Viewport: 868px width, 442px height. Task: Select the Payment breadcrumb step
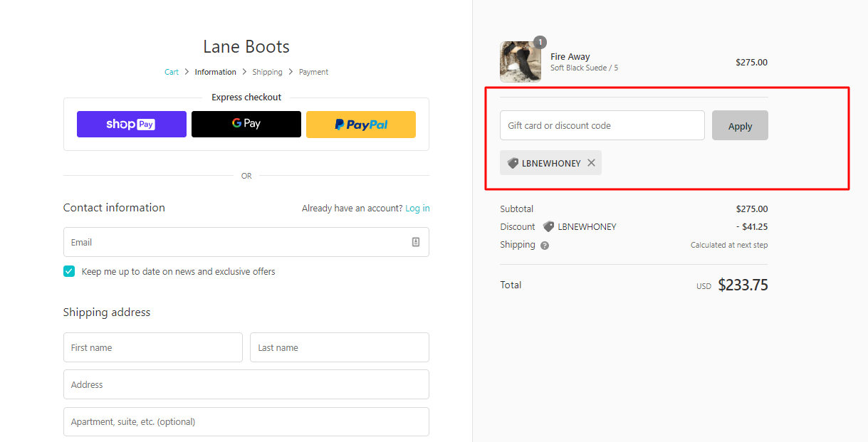(x=314, y=72)
